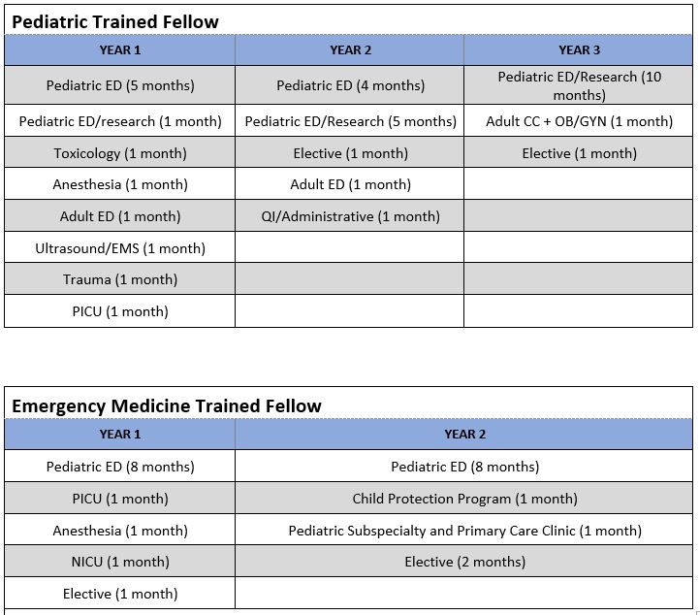The width and height of the screenshot is (700, 615).
Task: Select the "Emergency Medicine Trained Fellow" heading
Action: pyautogui.click(x=166, y=405)
